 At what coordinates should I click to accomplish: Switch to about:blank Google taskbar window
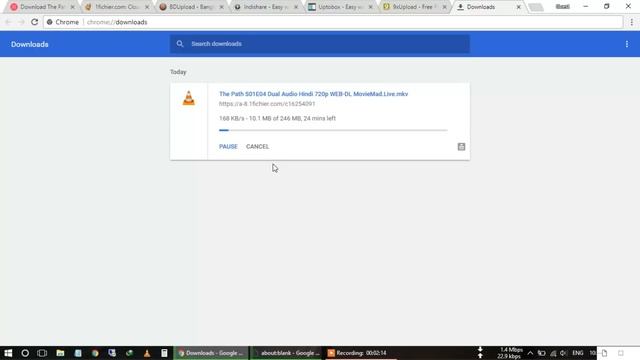pos(287,353)
